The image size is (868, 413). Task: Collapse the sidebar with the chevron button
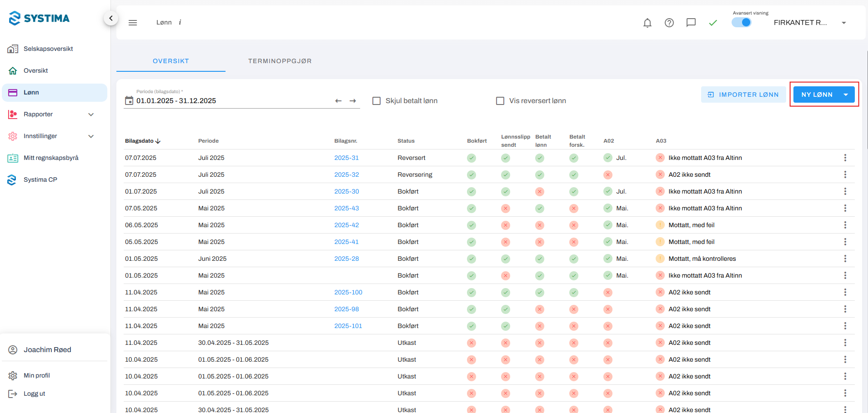(x=110, y=18)
